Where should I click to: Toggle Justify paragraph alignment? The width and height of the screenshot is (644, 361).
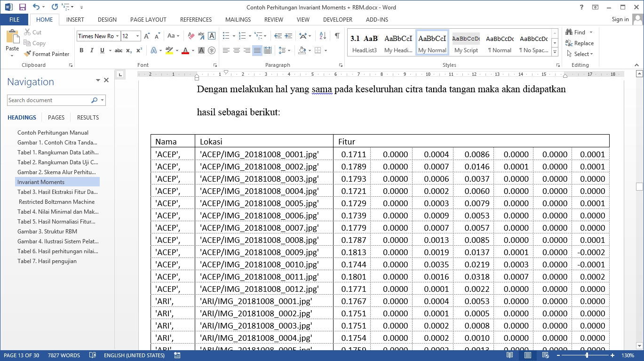(257, 50)
